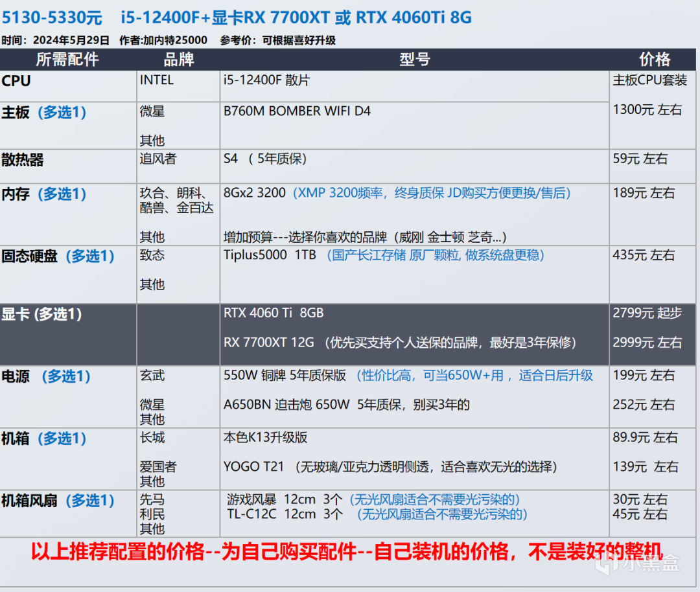This screenshot has width=700, height=592.
Task: Click the 'Tiplus5000 1TB' model text
Action: [270, 255]
